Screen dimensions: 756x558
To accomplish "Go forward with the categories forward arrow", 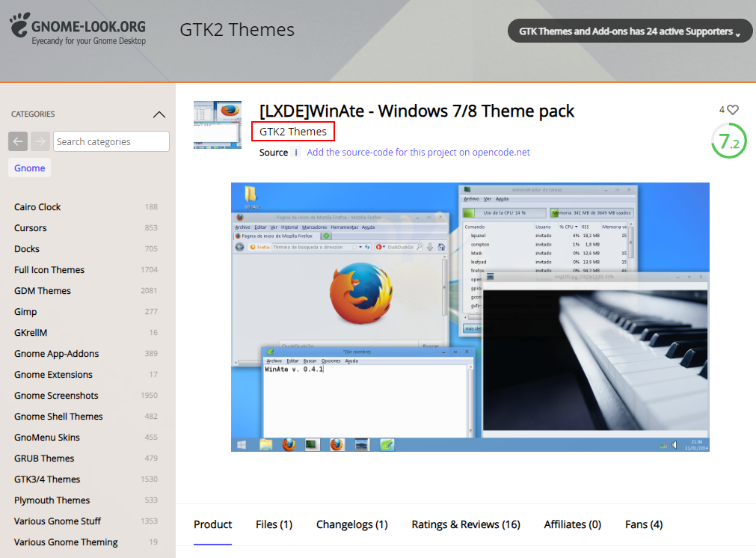I will (40, 141).
